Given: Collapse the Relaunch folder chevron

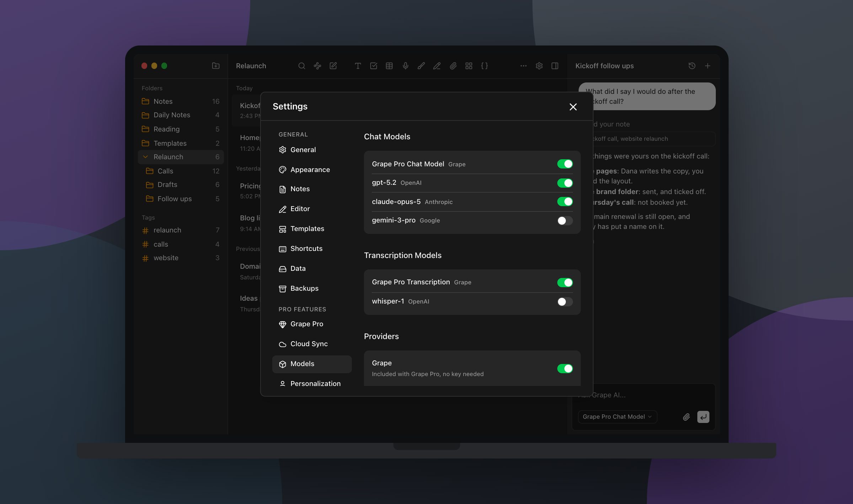Looking at the screenshot, I should pos(145,157).
